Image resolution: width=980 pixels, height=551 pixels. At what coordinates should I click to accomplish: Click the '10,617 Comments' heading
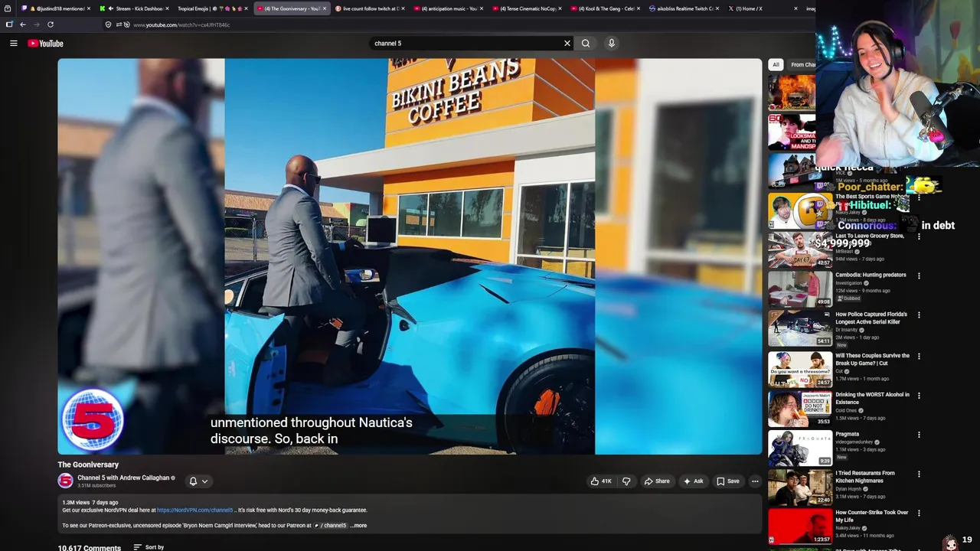[x=90, y=548]
